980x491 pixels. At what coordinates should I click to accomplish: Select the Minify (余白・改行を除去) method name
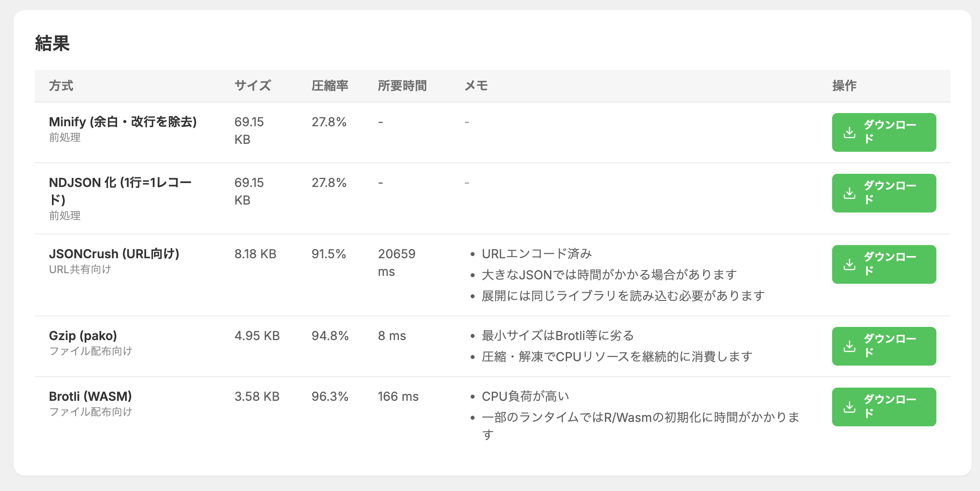pyautogui.click(x=123, y=122)
